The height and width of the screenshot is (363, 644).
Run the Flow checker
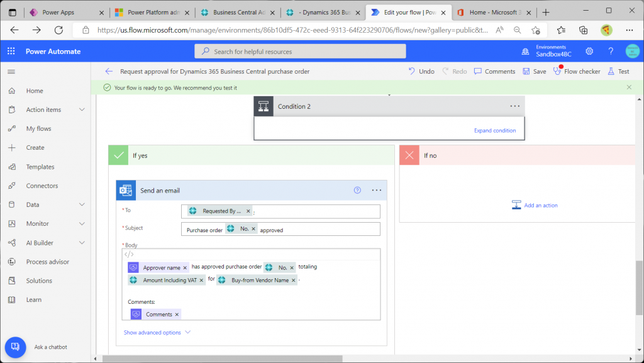click(x=577, y=72)
